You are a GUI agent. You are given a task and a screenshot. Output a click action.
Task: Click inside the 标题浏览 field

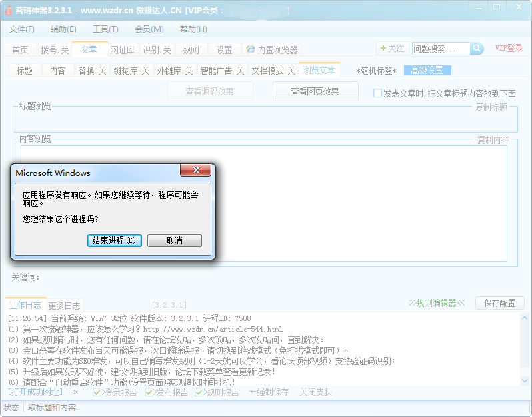click(x=265, y=121)
